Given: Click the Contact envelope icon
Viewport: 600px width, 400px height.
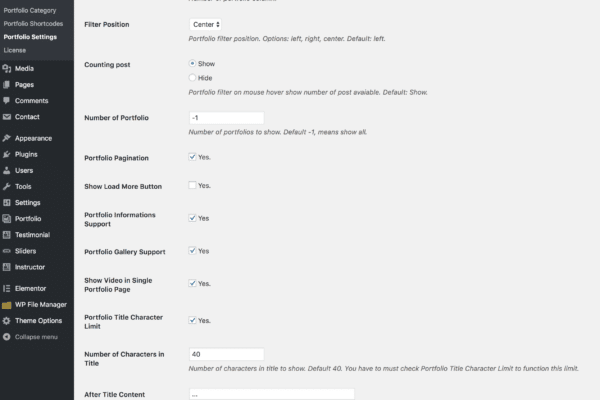Looking at the screenshot, I should (7, 117).
